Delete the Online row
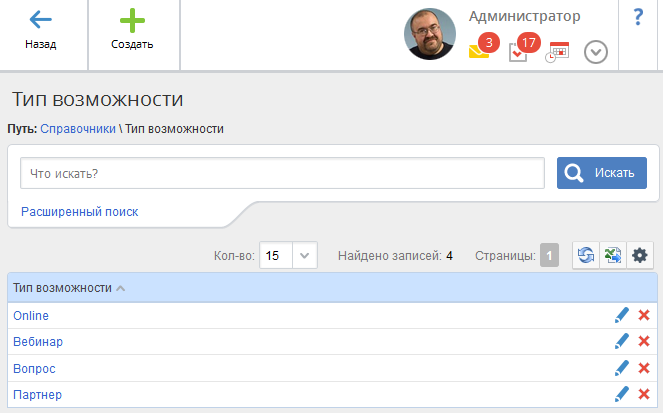Image resolution: width=663 pixels, height=413 pixels. (644, 315)
